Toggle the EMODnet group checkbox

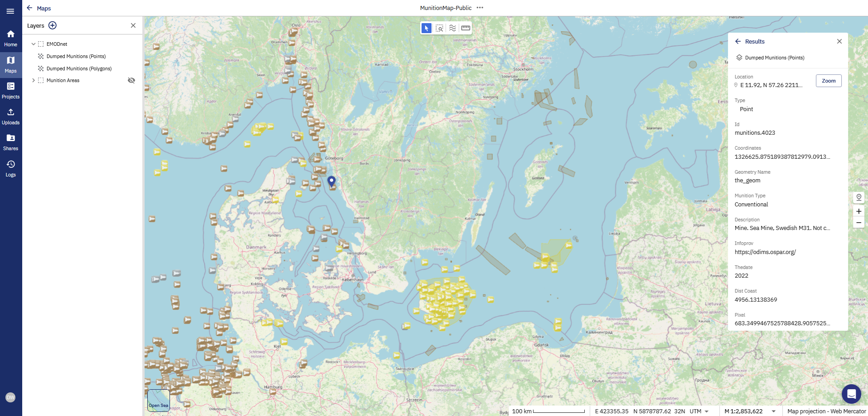tap(41, 44)
